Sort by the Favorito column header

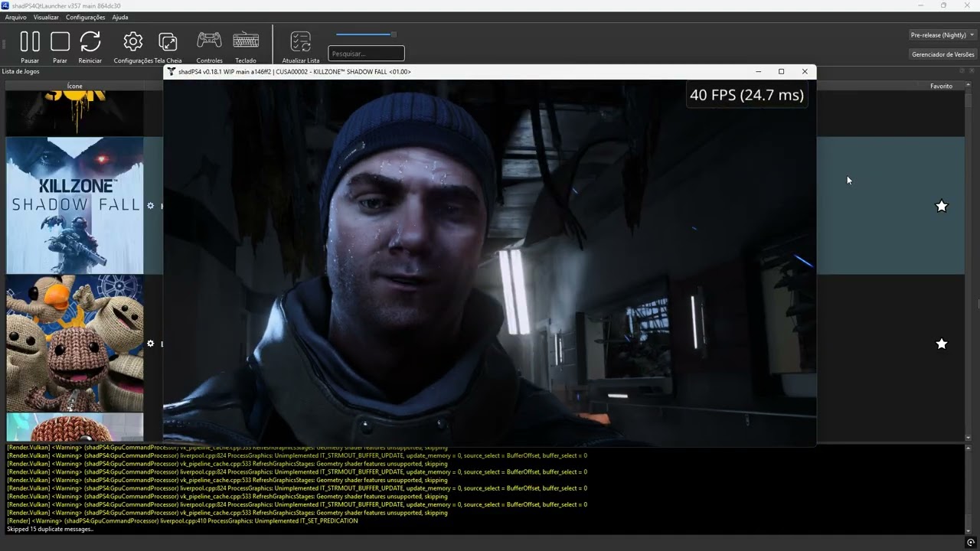(x=941, y=86)
